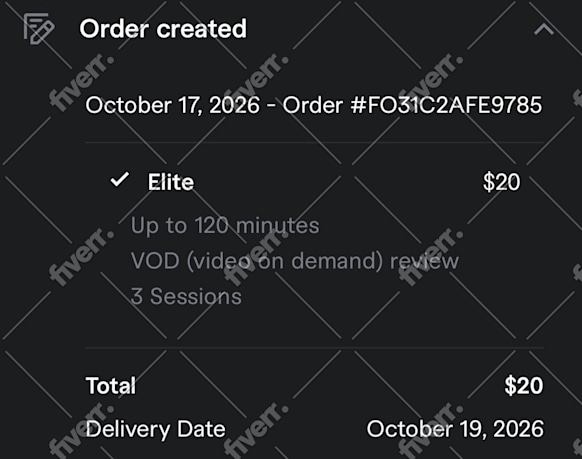This screenshot has width=582, height=459.
Task: Click the October 19, 2026 delivery date
Action: pyautogui.click(x=455, y=429)
